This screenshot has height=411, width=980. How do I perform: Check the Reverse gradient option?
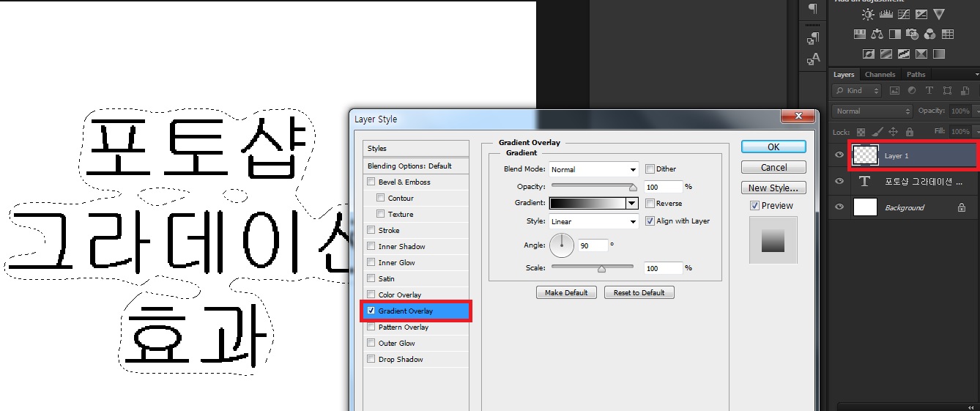(650, 204)
